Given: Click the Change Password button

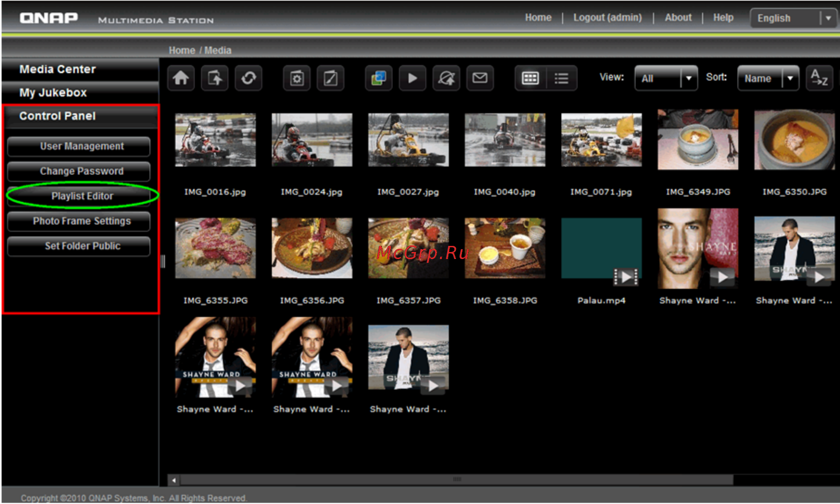Looking at the screenshot, I should click(79, 171).
